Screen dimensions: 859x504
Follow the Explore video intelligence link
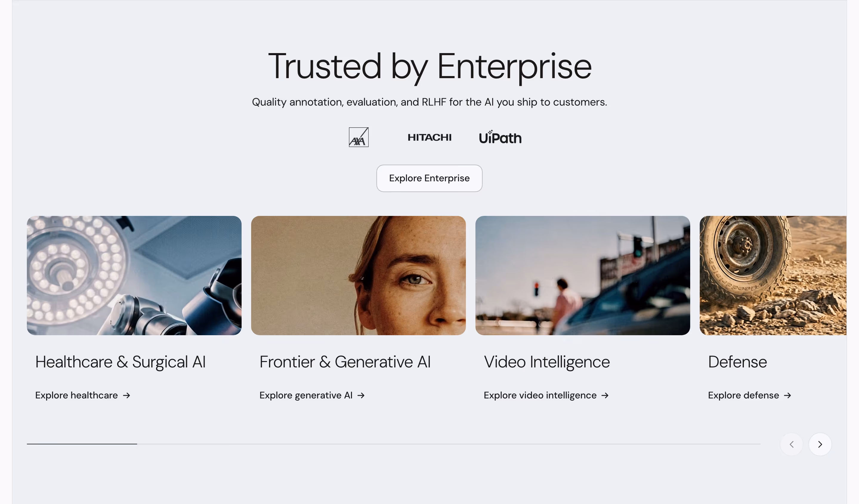tap(546, 395)
